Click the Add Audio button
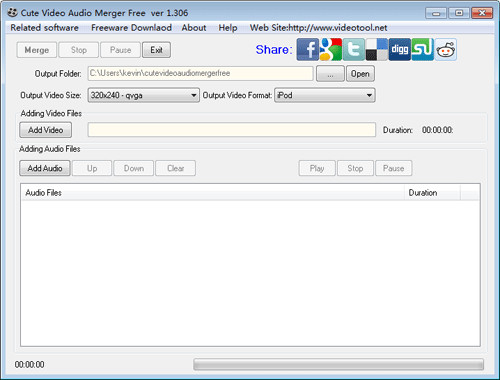 point(45,168)
